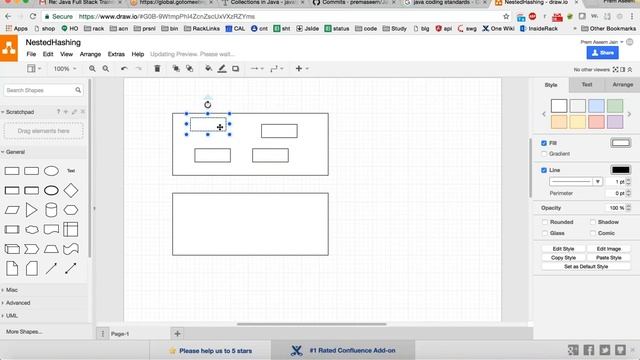The image size is (640, 360).
Task: Select the hexagon shape in General palette
Action: tap(71, 210)
